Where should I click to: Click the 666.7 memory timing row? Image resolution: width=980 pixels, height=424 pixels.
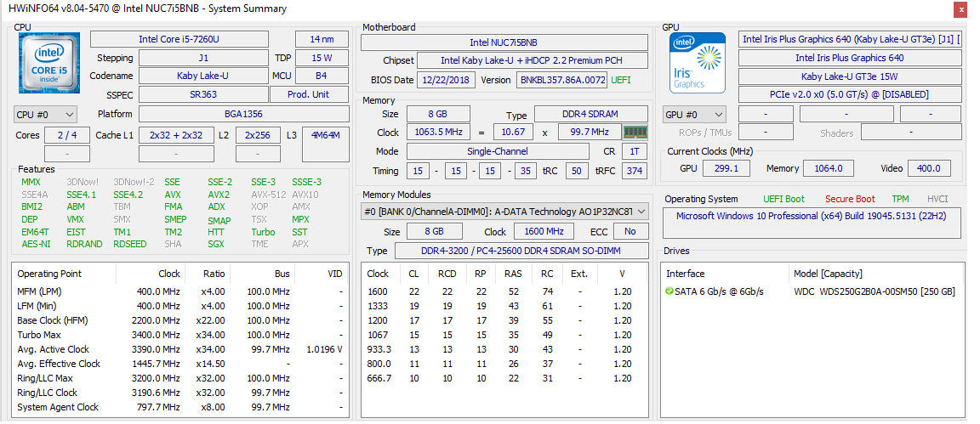pyautogui.click(x=503, y=378)
